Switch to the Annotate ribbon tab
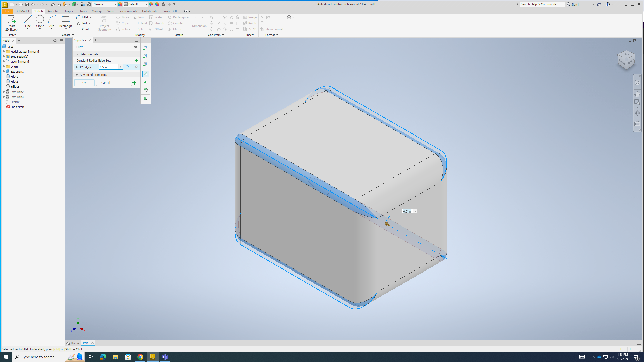Screen dimensions: 644x362 [x=54, y=11]
